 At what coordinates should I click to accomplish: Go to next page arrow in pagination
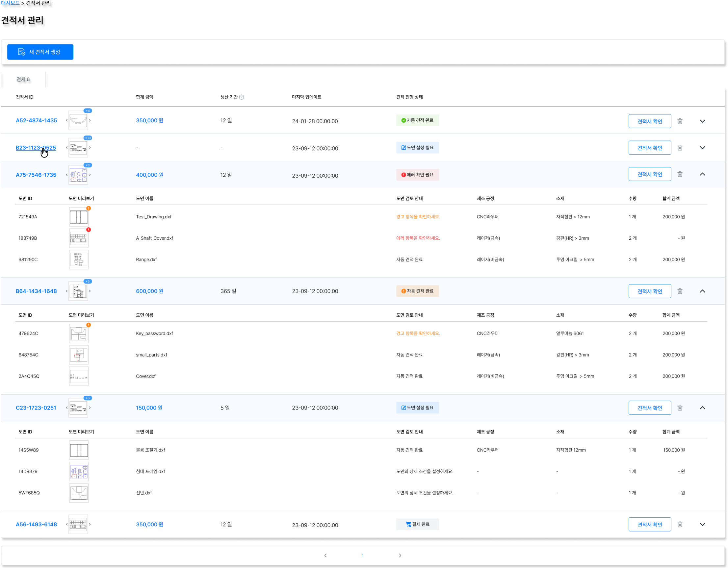click(400, 555)
